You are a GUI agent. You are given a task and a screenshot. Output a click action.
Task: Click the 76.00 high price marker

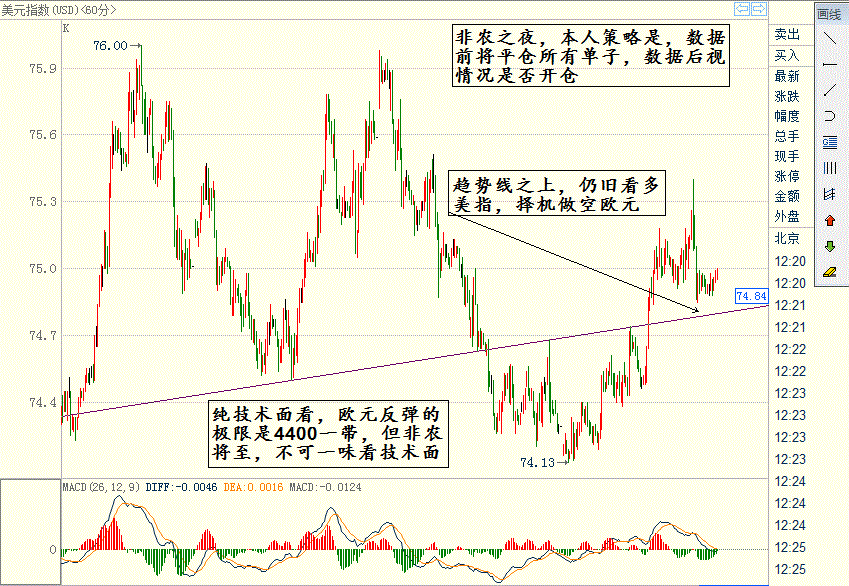tap(110, 45)
